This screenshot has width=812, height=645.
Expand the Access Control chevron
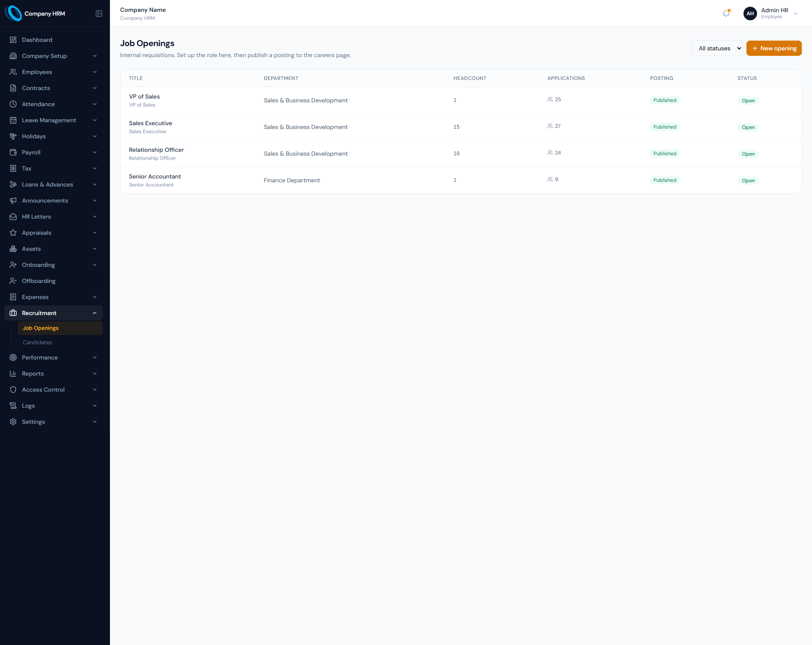(x=95, y=390)
